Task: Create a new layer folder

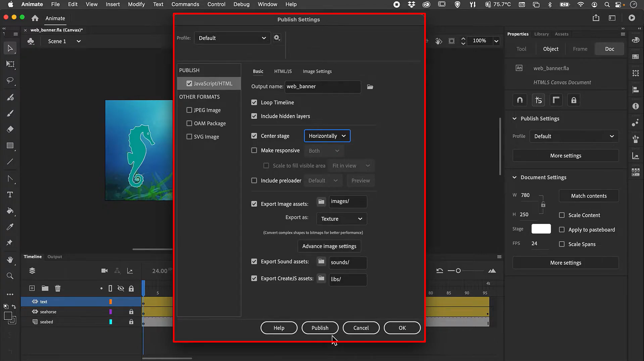Action: [x=45, y=288]
